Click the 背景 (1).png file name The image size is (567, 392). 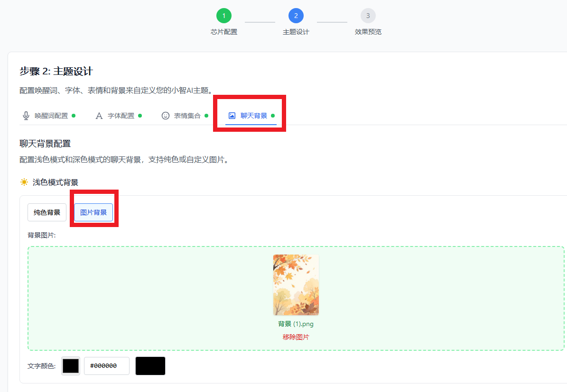point(296,324)
